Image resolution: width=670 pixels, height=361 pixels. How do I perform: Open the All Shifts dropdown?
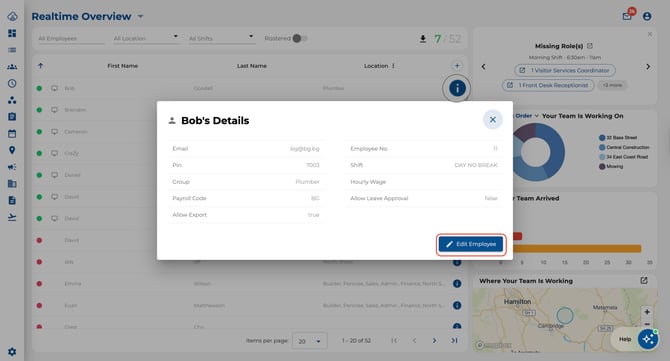click(x=221, y=38)
